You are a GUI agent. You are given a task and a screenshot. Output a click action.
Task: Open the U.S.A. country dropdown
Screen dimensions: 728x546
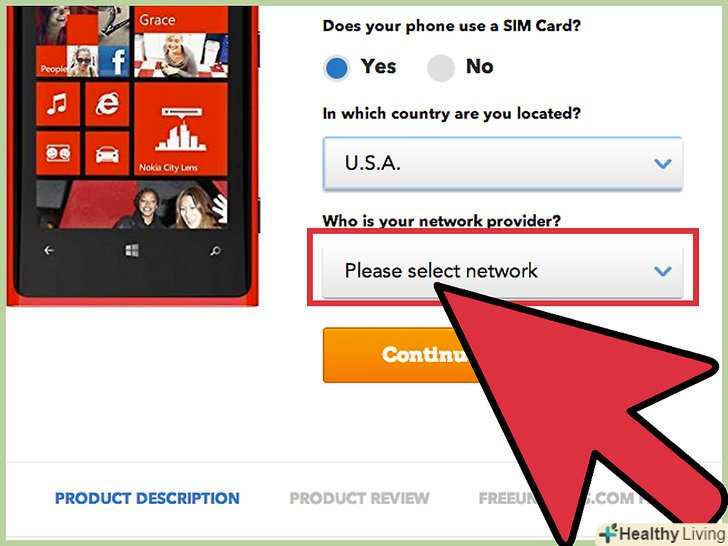pyautogui.click(x=503, y=163)
